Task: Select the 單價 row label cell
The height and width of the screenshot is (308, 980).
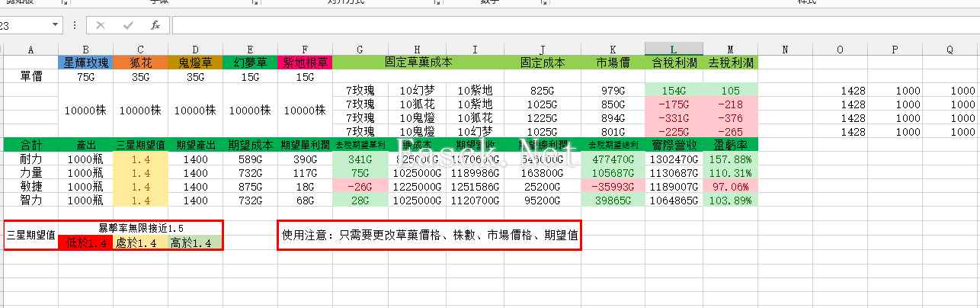Action: (30, 77)
